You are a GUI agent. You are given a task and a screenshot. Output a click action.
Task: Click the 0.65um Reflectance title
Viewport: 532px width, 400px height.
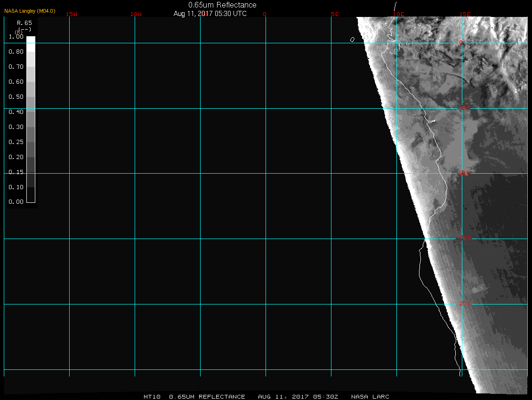coord(222,5)
